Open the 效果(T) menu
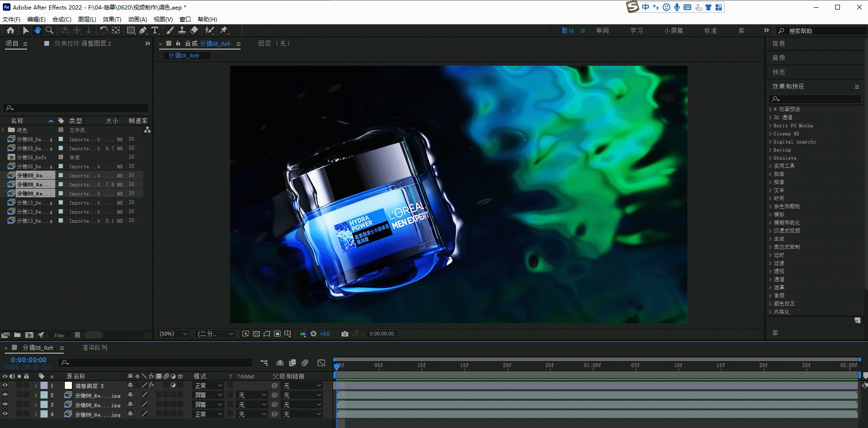The width and height of the screenshot is (868, 428). point(112,20)
